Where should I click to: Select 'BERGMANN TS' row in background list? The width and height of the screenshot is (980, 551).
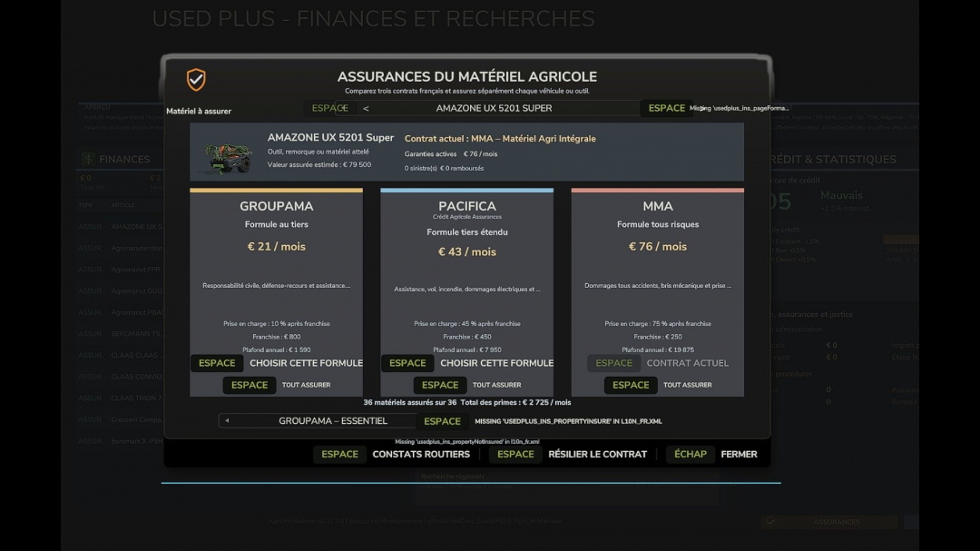(x=120, y=334)
